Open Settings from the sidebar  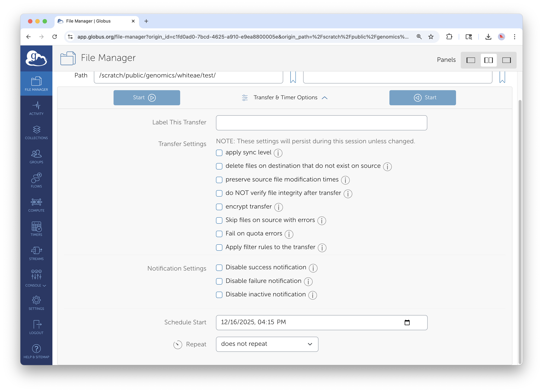36,303
